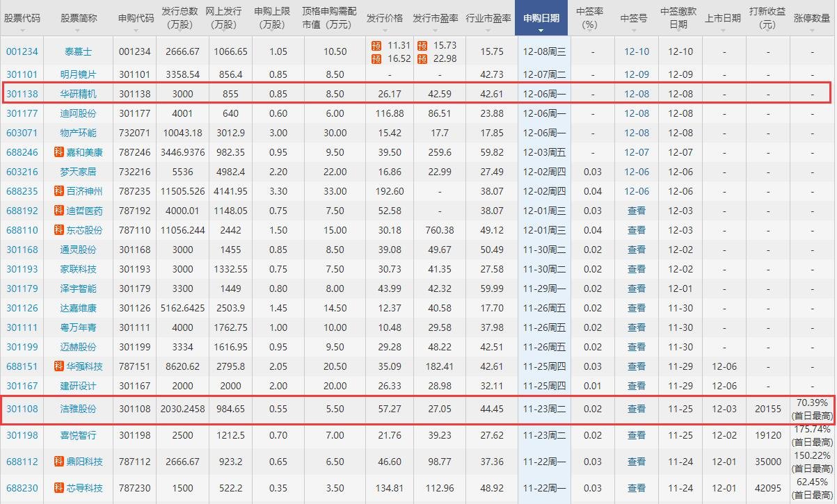This screenshot has width=837, height=504.
Task: Open stock code 603216
Action: 22,172
